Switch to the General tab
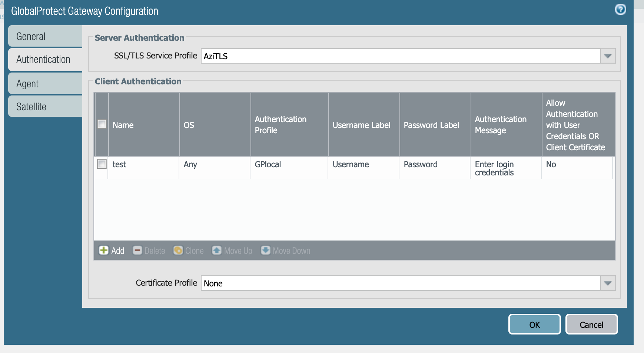 click(45, 37)
